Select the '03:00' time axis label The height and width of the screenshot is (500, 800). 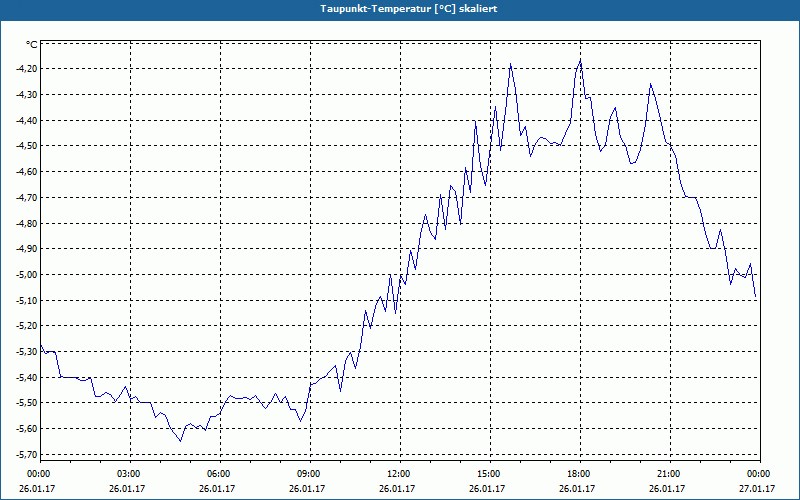[x=131, y=474]
